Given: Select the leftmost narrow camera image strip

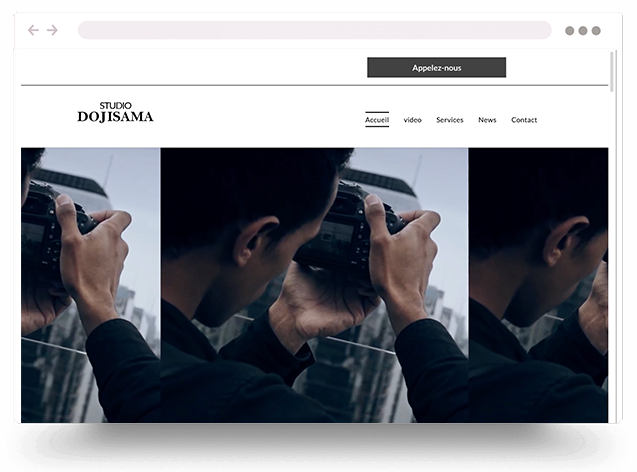Looking at the screenshot, I should (x=90, y=285).
